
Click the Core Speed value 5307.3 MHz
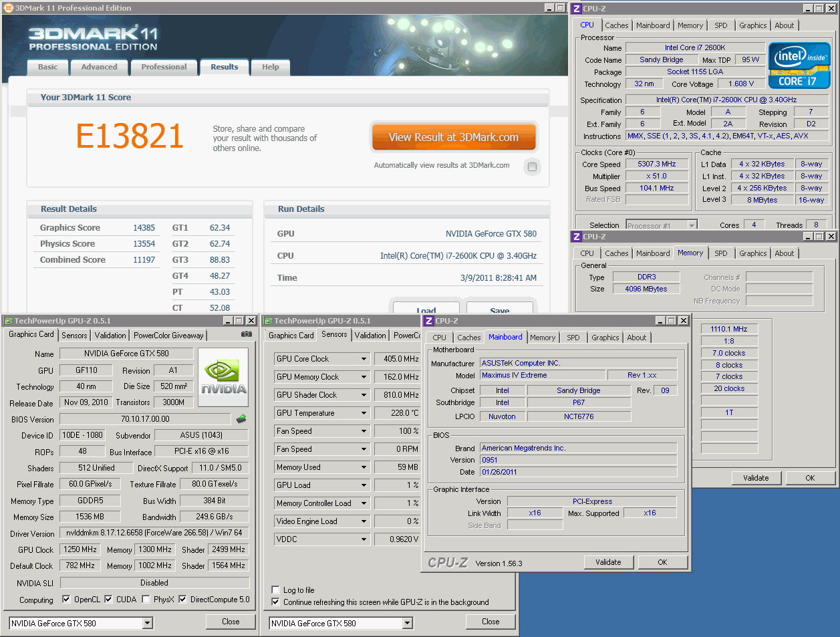pyautogui.click(x=657, y=164)
